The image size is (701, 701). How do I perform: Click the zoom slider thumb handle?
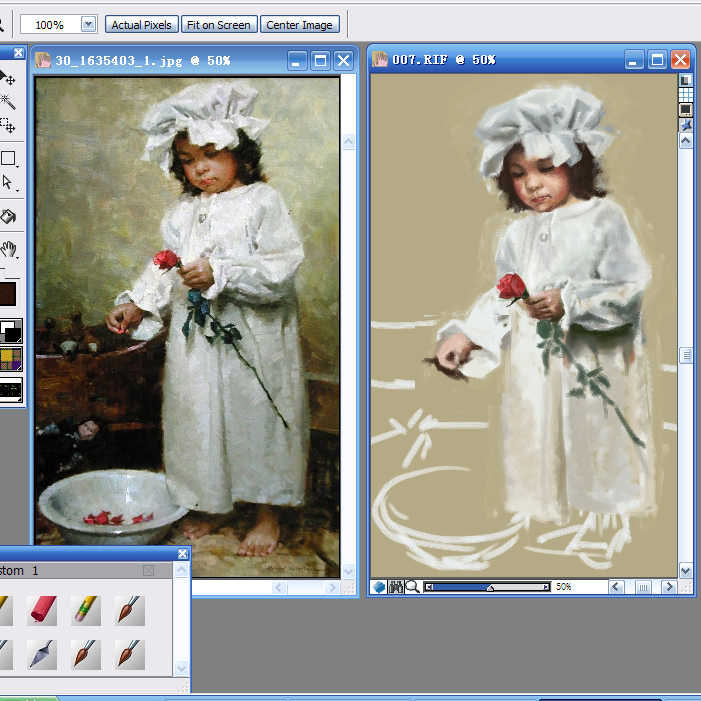(x=490, y=587)
